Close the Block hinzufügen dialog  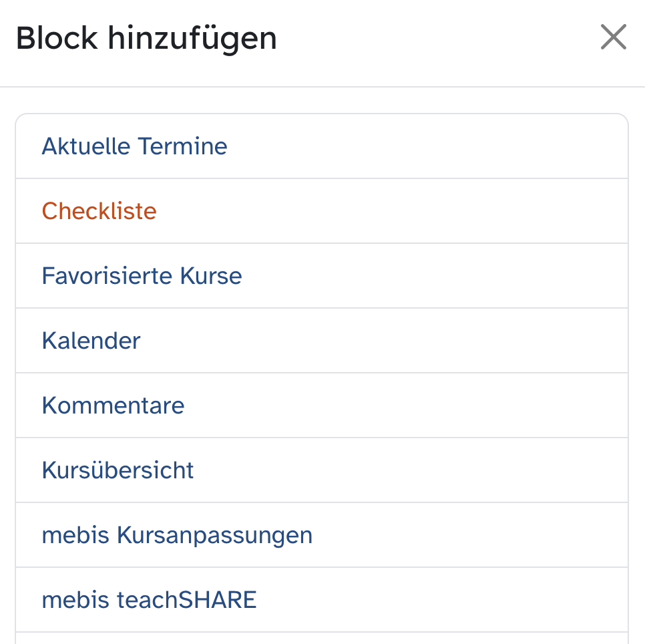coord(613,37)
